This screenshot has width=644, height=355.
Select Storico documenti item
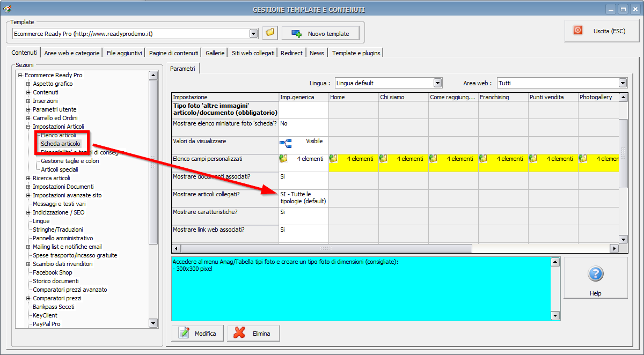pyautogui.click(x=56, y=281)
